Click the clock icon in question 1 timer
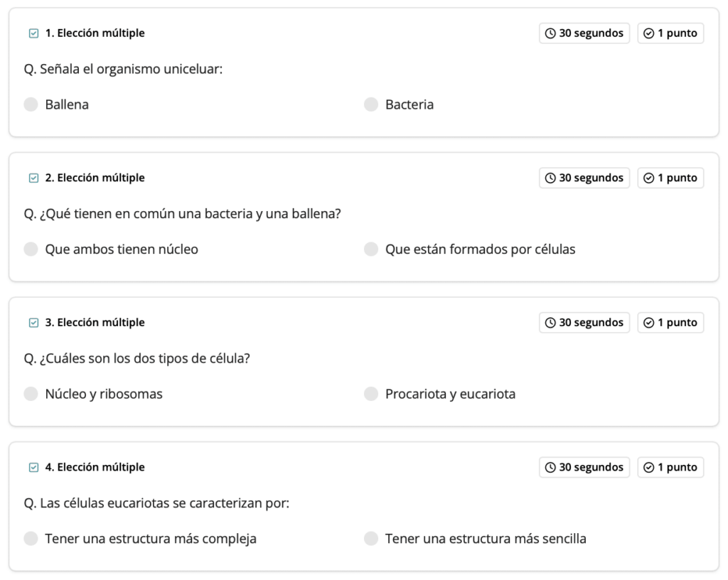This screenshot has height=580, width=728. pyautogui.click(x=550, y=33)
